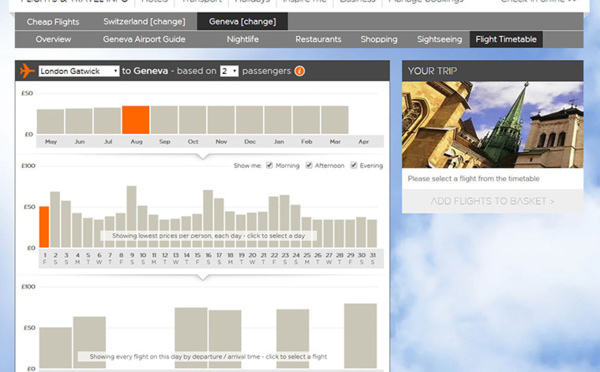This screenshot has width=600, height=372.
Task: Select the day 22 price bar
Action: [x=274, y=222]
